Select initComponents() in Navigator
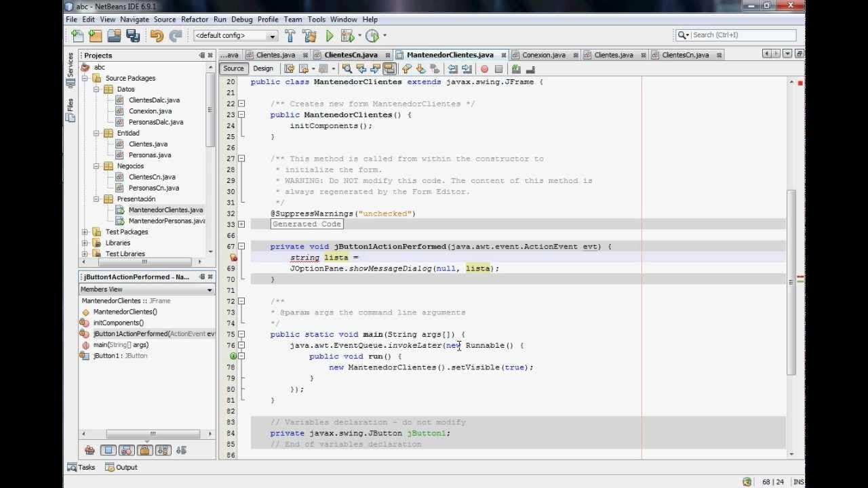Screen dimensions: 868x488 tap(119, 323)
